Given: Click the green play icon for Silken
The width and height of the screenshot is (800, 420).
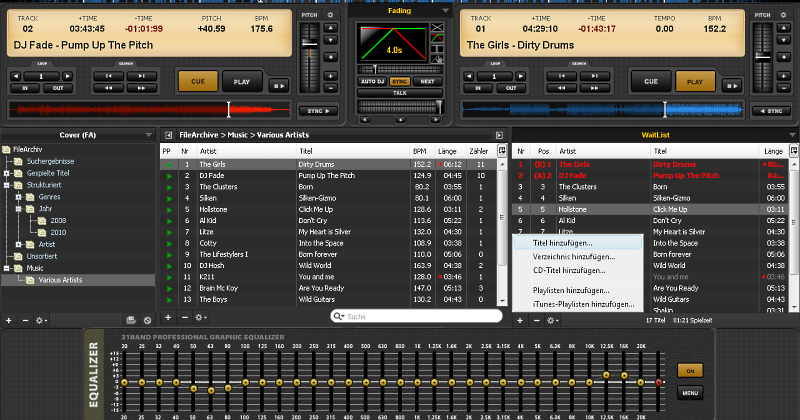Looking at the screenshot, I should point(169,199).
